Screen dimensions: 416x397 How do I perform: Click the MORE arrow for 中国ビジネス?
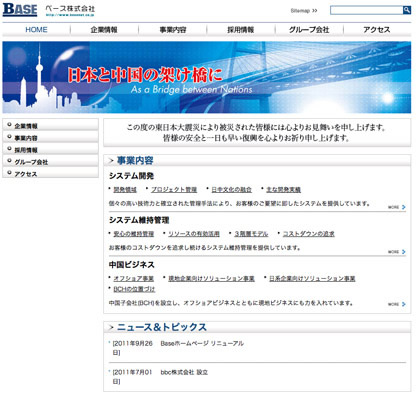pyautogui.click(x=397, y=304)
